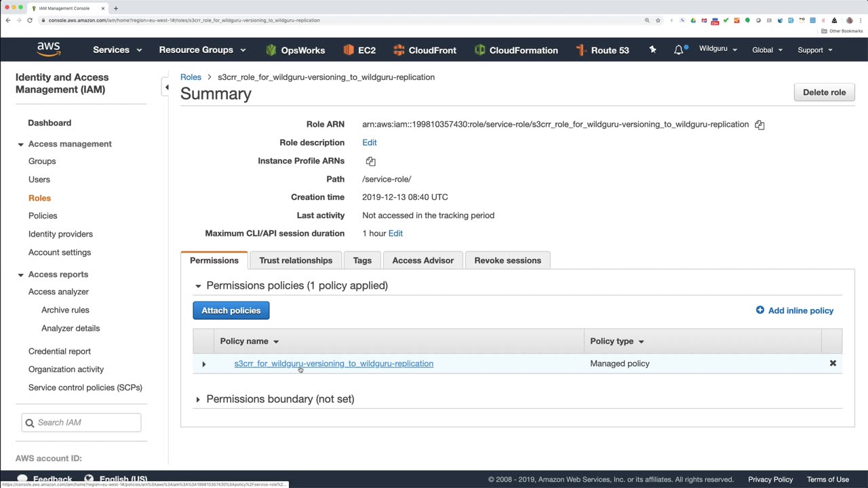Reload the current page
Image resolution: width=868 pixels, height=488 pixels.
click(x=30, y=20)
